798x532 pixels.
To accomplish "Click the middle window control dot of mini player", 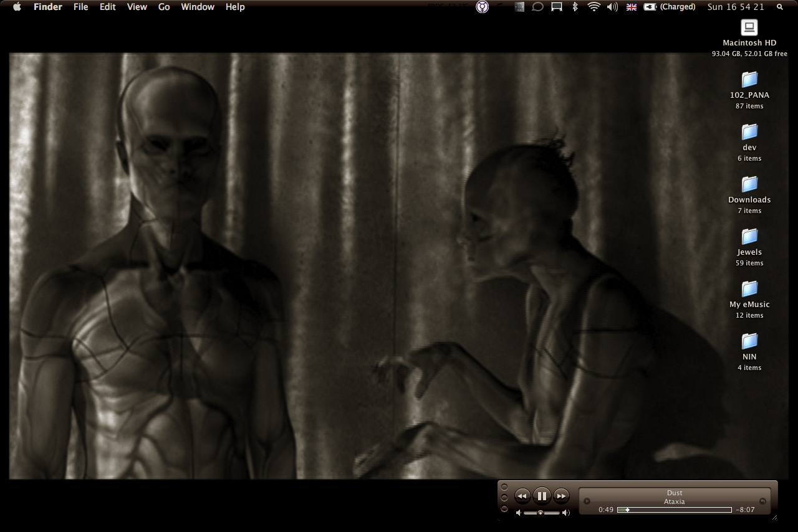I will [x=504, y=497].
